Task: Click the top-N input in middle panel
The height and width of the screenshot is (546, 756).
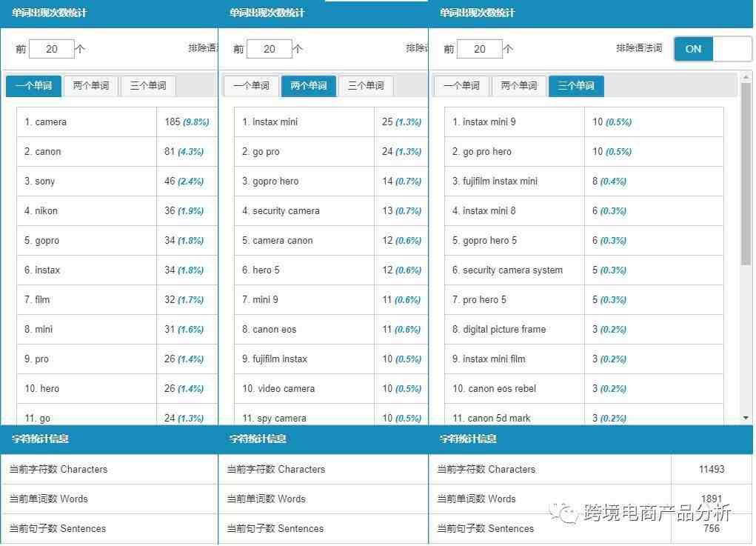Action: [x=269, y=49]
